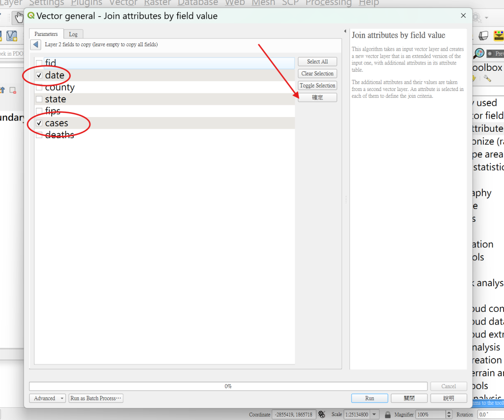Click the Toggle Selection button
Screen dimensions: 504x420
click(317, 86)
